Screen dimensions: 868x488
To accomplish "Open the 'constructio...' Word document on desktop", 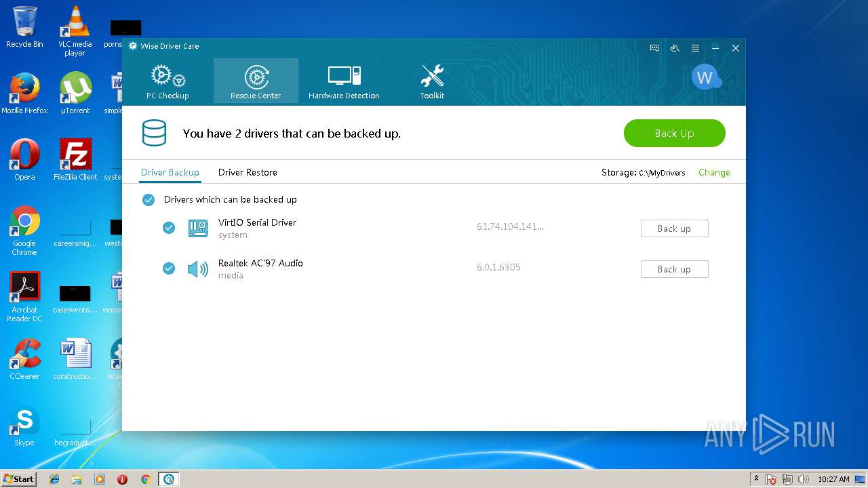I will click(x=75, y=359).
